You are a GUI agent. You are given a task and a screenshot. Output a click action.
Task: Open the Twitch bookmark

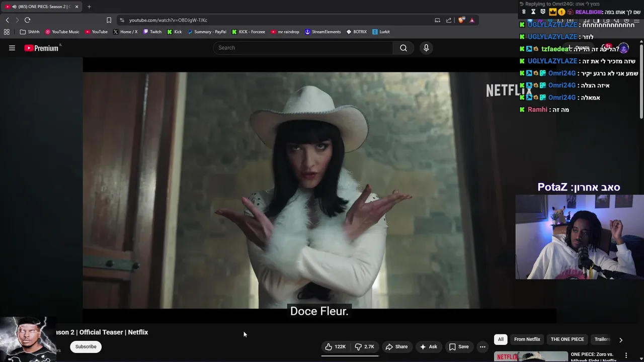(x=152, y=32)
